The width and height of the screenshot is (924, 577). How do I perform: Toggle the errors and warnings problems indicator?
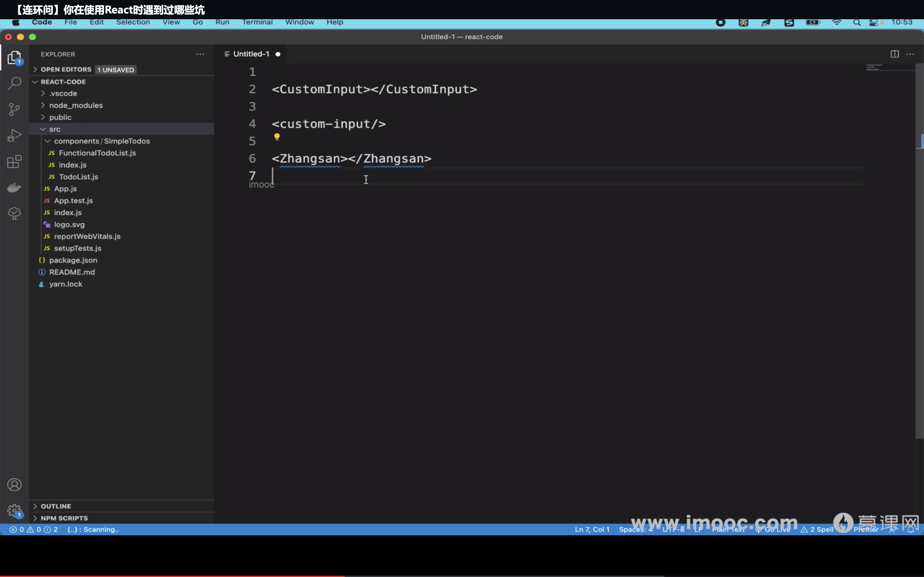(34, 530)
